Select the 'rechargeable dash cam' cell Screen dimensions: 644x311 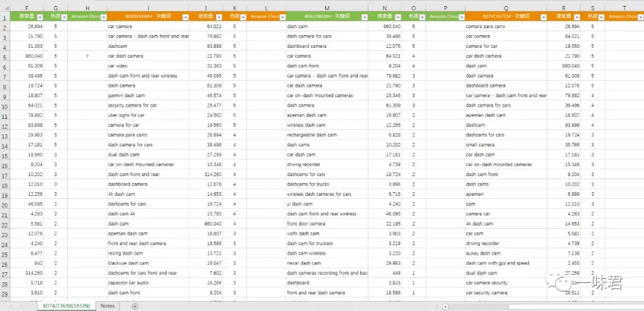click(327, 135)
